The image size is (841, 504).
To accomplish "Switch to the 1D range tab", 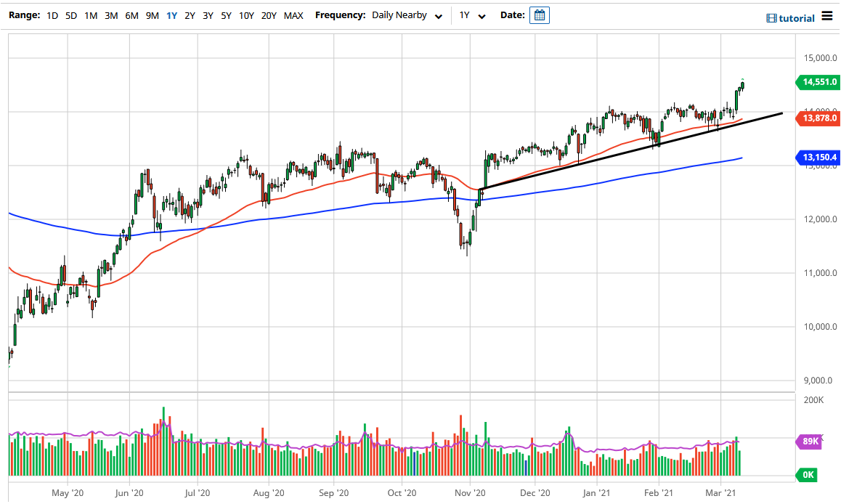I will 52,15.
